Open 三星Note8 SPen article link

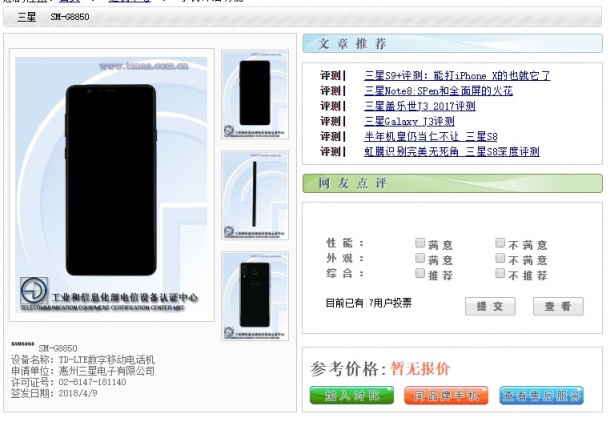(438, 91)
